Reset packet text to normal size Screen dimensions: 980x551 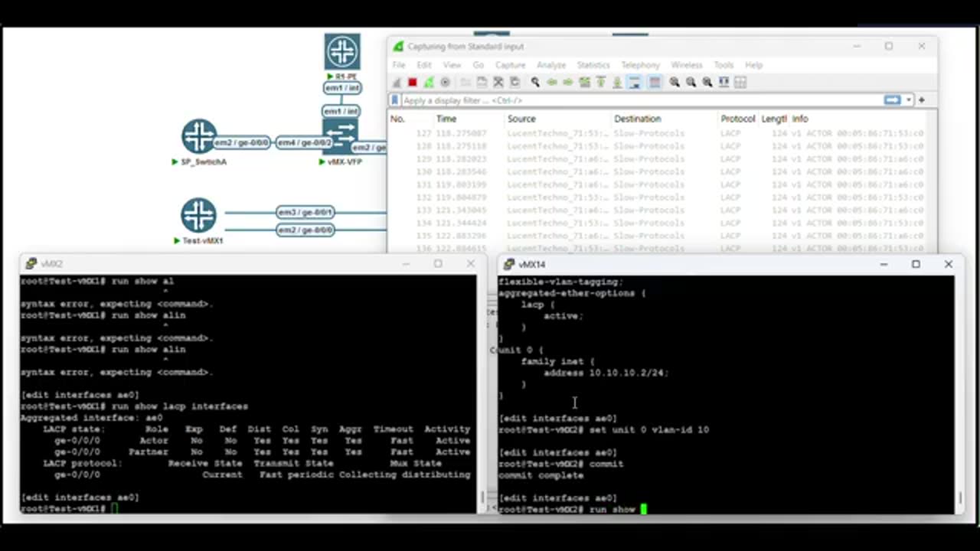click(707, 82)
